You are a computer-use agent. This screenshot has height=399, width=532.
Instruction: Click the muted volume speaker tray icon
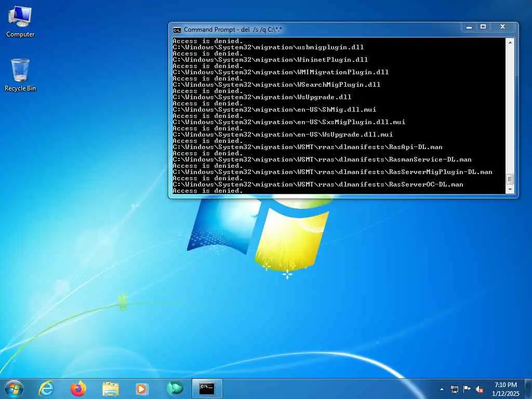coord(480,389)
